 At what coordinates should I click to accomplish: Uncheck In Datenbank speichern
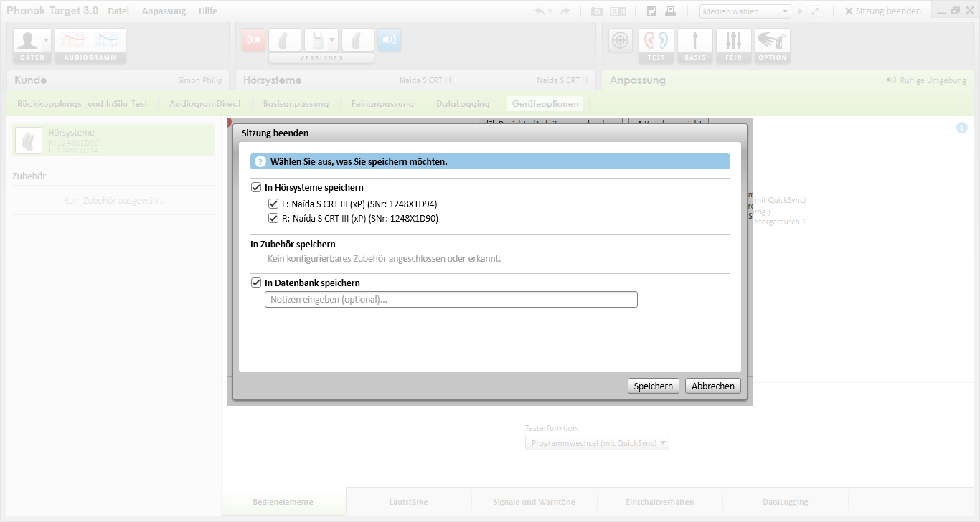coord(256,283)
